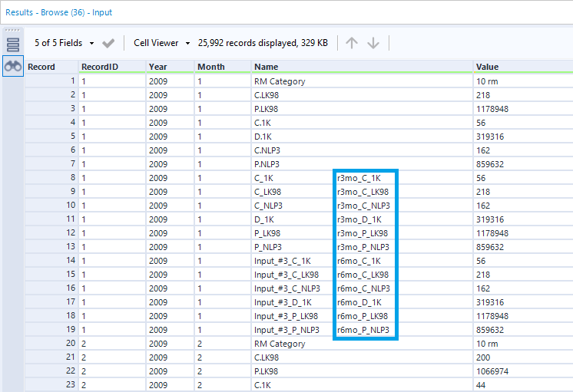The image size is (573, 392).
Task: Sort by the RecordID column header
Action: [x=100, y=67]
